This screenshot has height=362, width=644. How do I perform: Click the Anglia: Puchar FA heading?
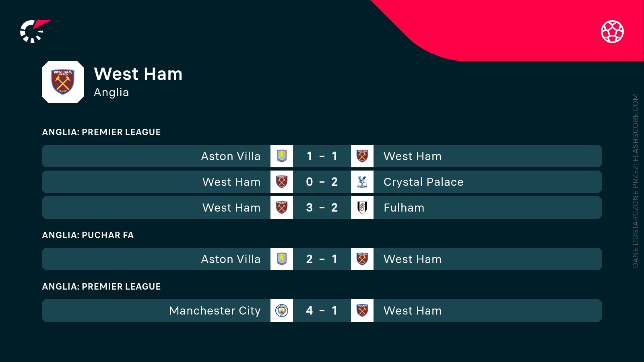click(x=88, y=235)
